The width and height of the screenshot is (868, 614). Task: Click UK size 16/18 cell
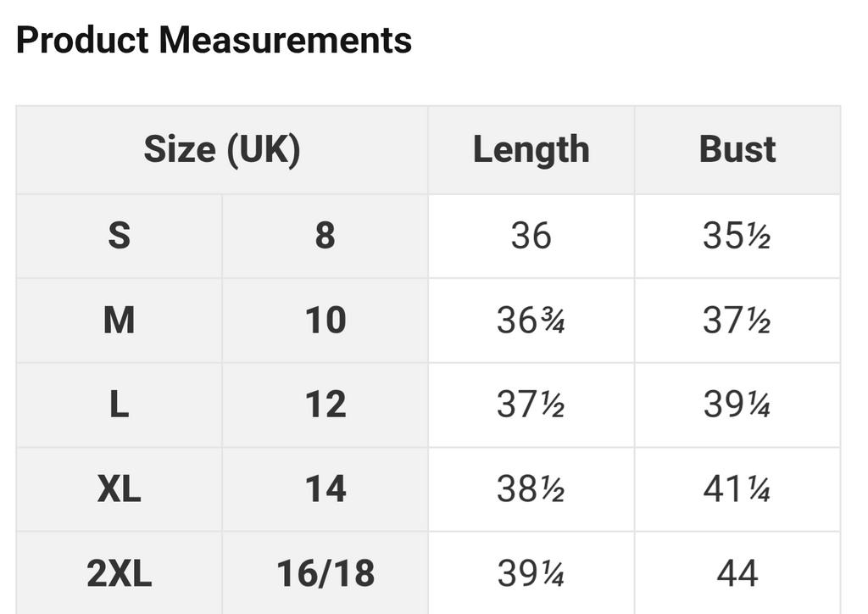tap(325, 573)
